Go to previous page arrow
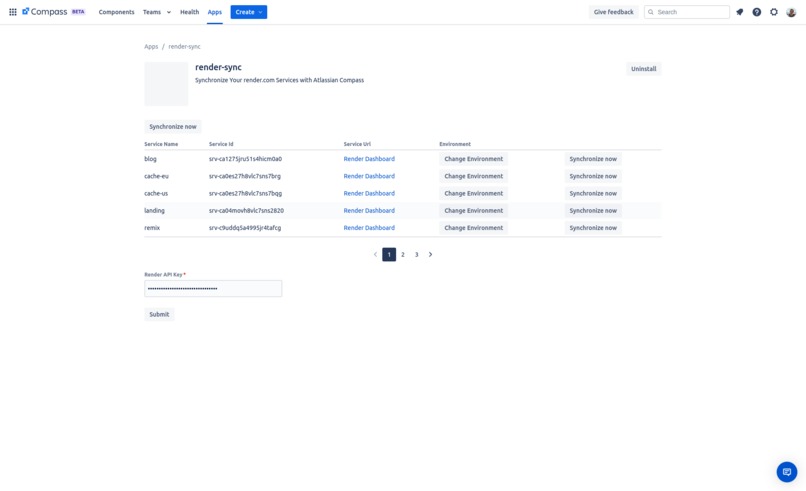 pos(375,254)
